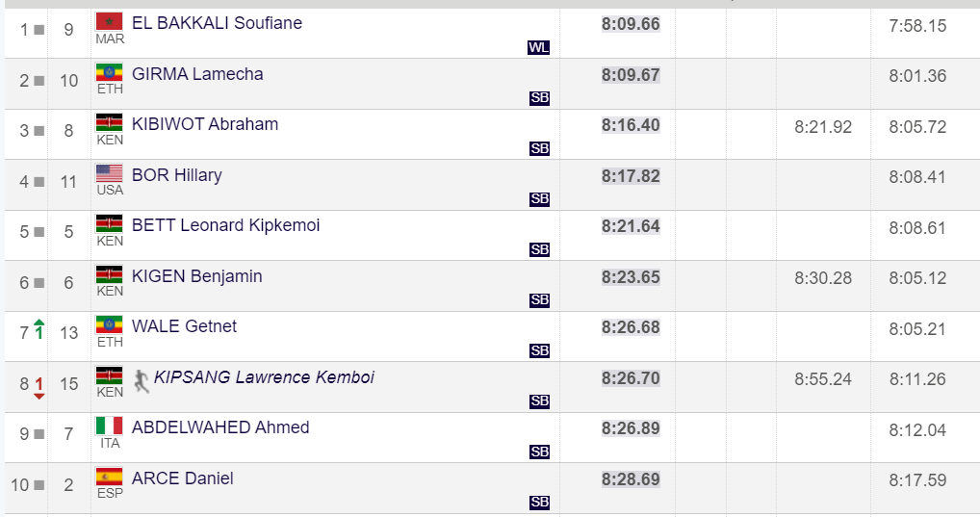Open GIRMA Lamecha's athlete page
Image resolution: width=980 pixels, height=517 pixels.
click(x=197, y=74)
